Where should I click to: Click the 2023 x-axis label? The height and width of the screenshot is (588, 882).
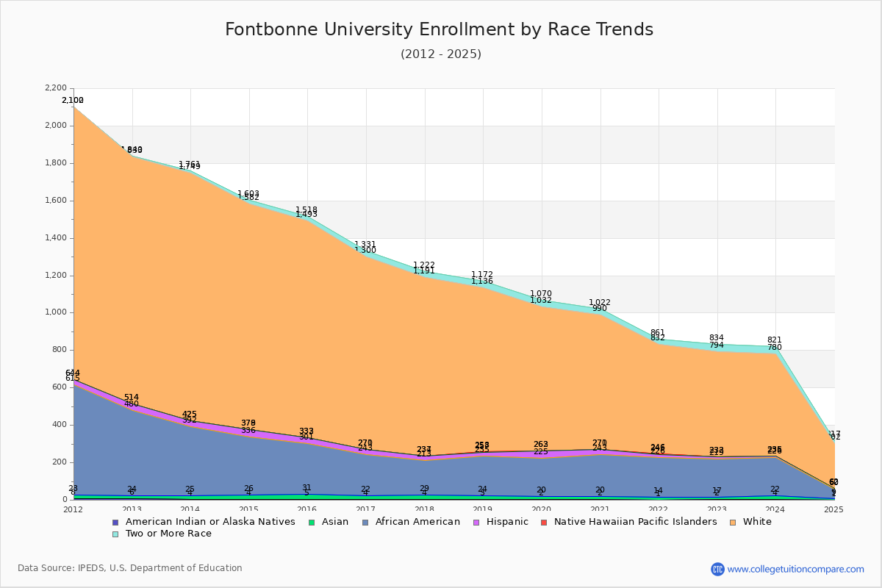tap(717, 509)
